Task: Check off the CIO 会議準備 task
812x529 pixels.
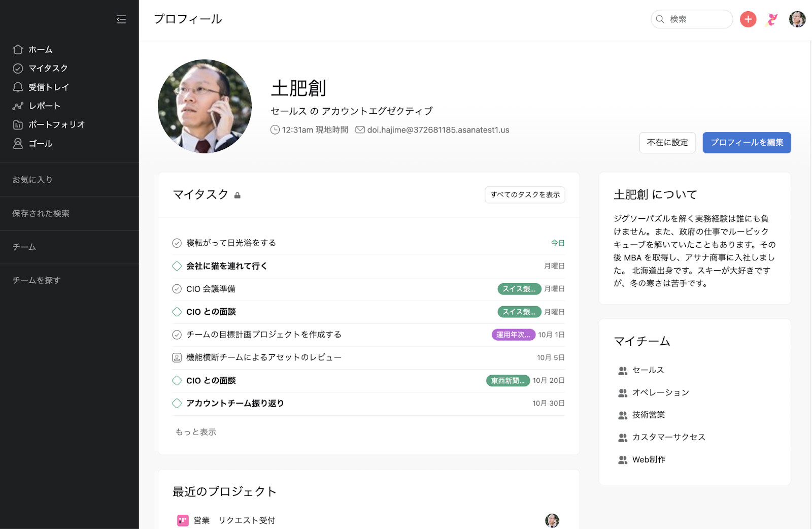Action: point(177,289)
